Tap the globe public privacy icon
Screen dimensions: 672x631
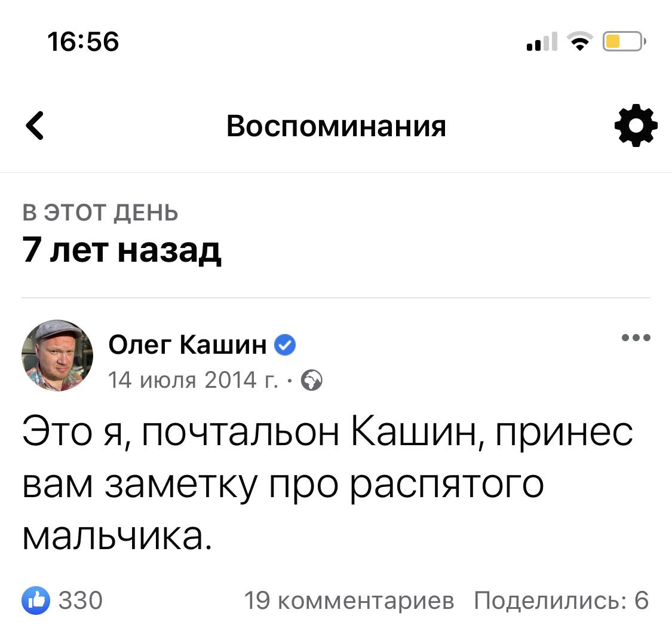pyautogui.click(x=312, y=379)
